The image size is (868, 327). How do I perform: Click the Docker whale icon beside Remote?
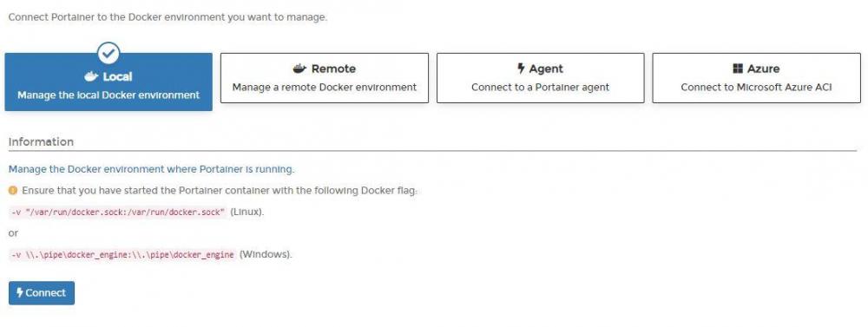(299, 69)
